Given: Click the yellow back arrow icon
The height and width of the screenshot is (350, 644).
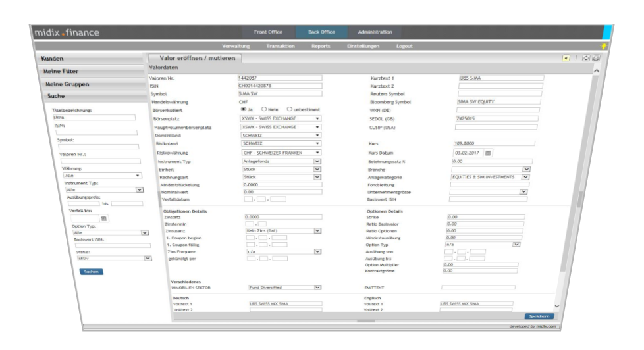Looking at the screenshot, I should point(566,59).
